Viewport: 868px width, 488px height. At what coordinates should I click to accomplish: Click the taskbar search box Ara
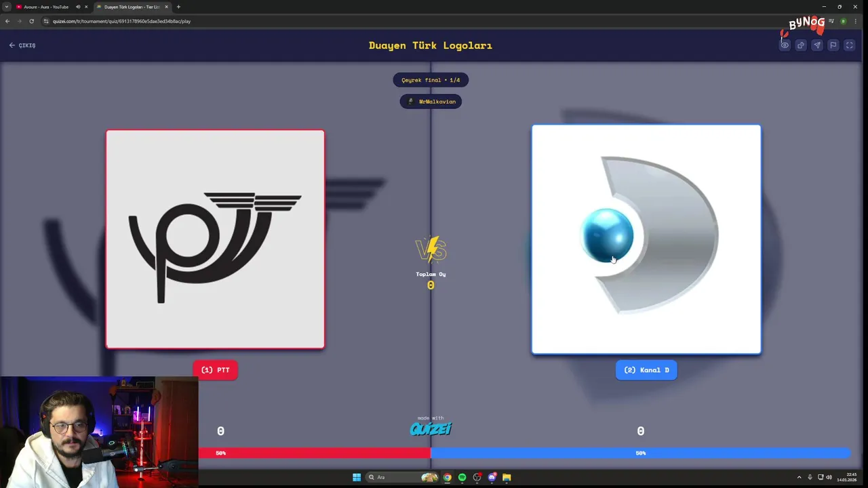tap(403, 477)
